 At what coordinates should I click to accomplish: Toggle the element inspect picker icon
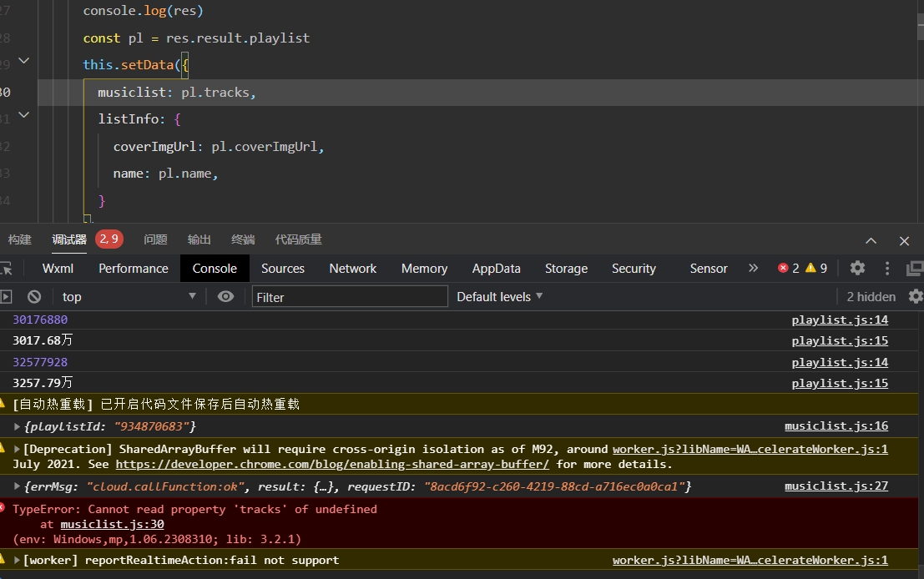tap(6, 268)
